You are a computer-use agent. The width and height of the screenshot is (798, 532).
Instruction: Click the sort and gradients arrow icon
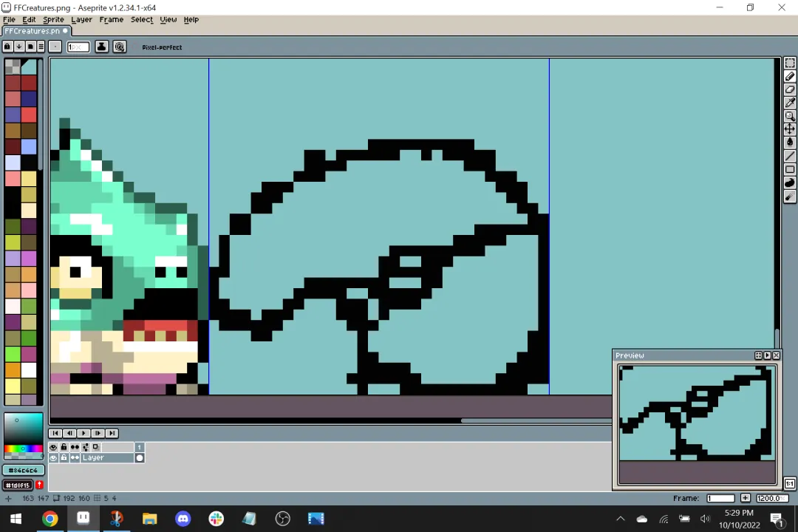pyautogui.click(x=18, y=47)
